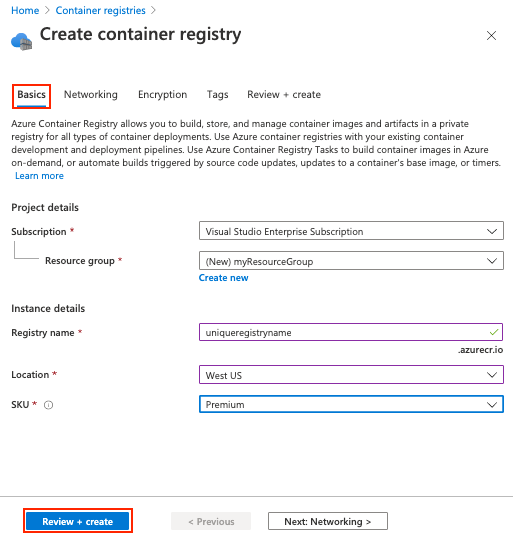The height and width of the screenshot is (536, 513).
Task: Open Container registries breadcrumb link
Action: [100, 11]
